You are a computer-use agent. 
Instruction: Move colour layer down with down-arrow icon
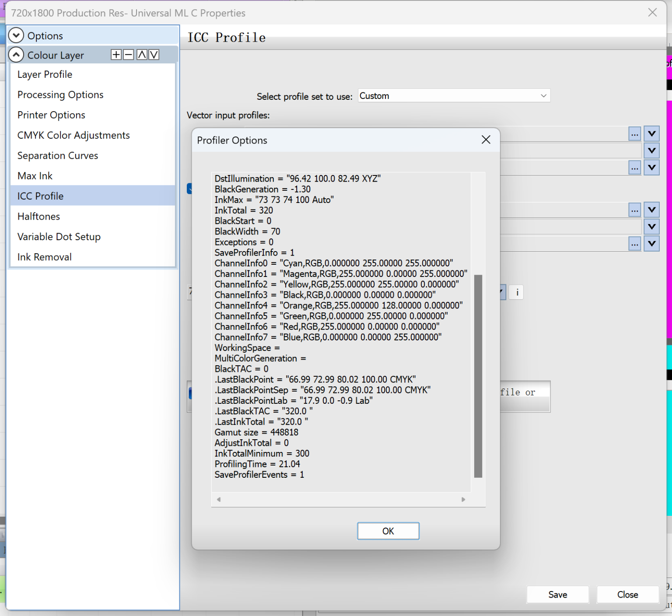(154, 55)
